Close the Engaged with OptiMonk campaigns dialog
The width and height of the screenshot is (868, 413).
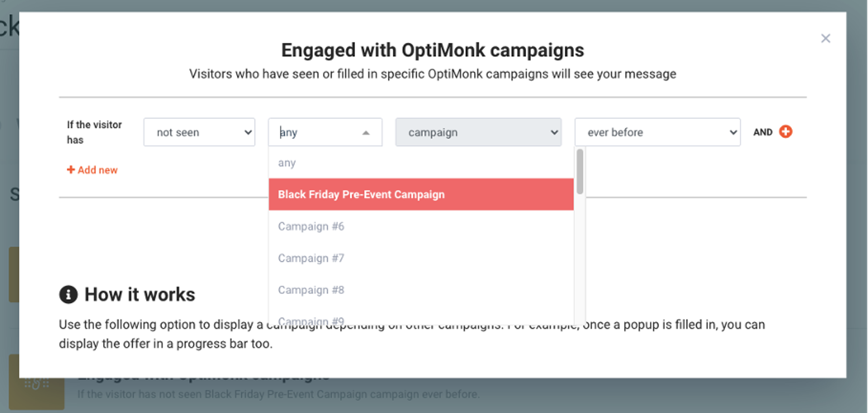click(x=826, y=38)
